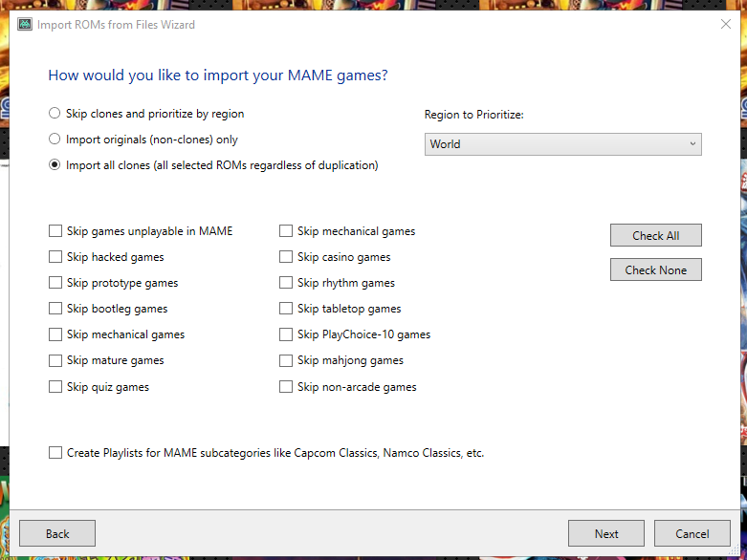Screen dimensions: 747x560
Task: Open the Region to Prioritize dropdown
Action: (562, 144)
